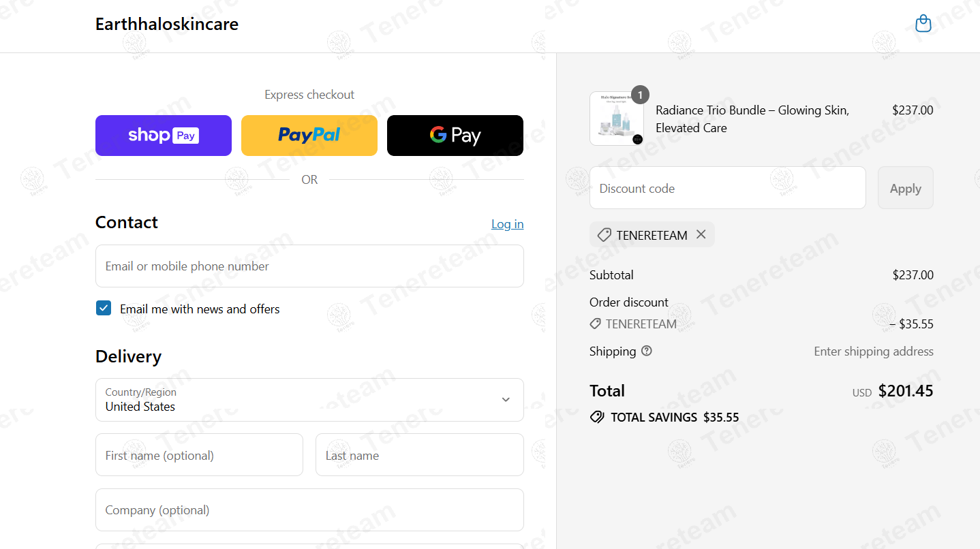This screenshot has width=980, height=549.
Task: Toggle the Email me with news checkbox
Action: point(104,309)
